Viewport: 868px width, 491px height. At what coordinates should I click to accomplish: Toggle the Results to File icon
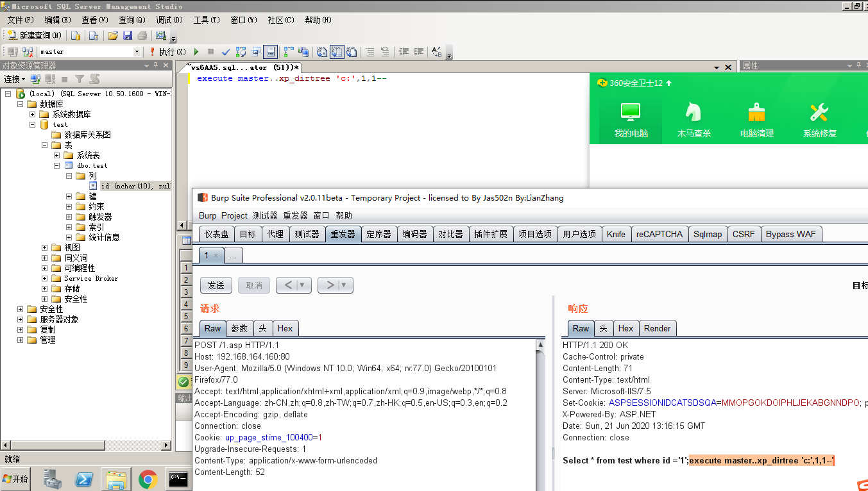(x=351, y=51)
